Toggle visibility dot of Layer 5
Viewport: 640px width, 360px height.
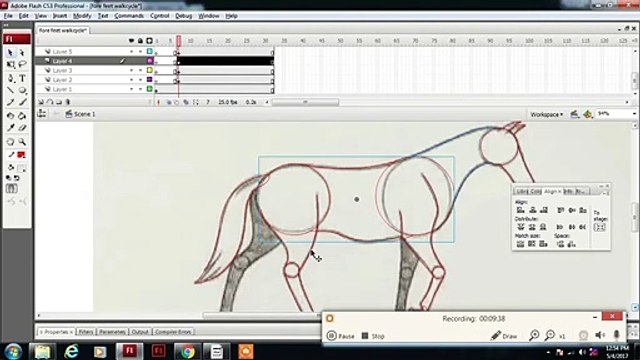click(131, 51)
